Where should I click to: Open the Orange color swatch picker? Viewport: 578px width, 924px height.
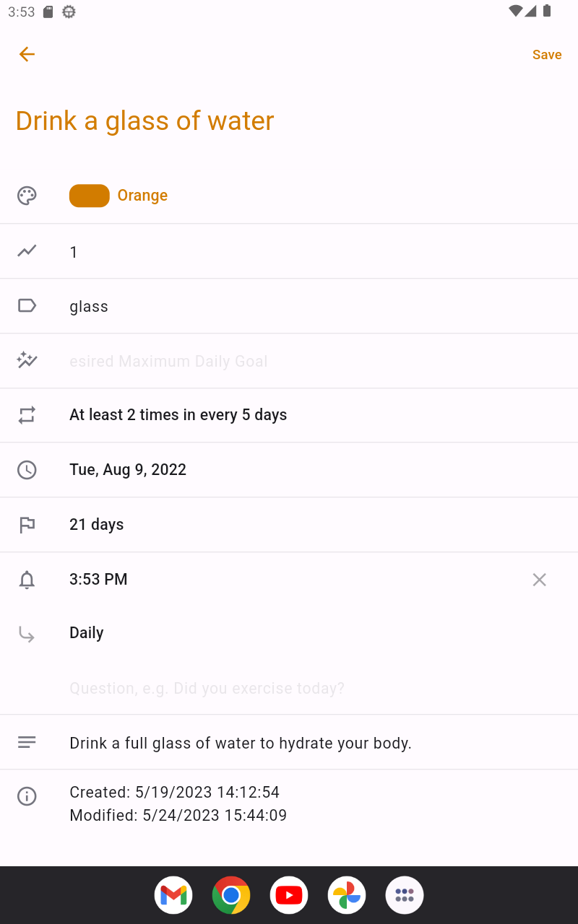tap(90, 196)
